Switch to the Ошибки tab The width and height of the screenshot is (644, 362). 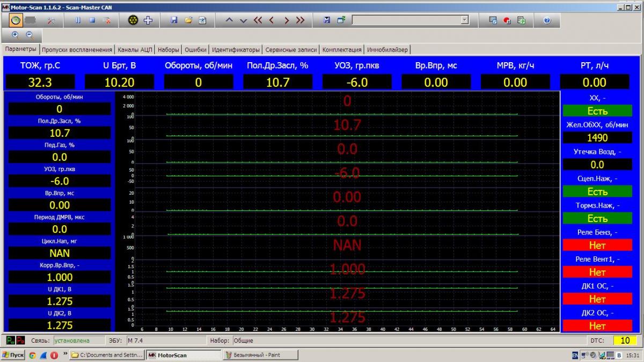click(x=195, y=49)
